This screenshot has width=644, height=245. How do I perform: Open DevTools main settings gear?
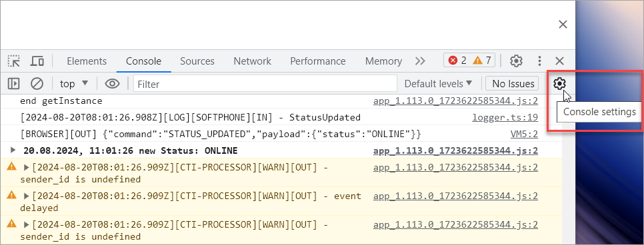516,61
